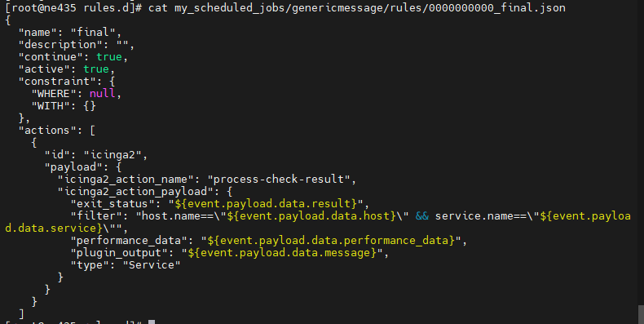Click the "final" name value
644x324 pixels.
[x=93, y=32]
